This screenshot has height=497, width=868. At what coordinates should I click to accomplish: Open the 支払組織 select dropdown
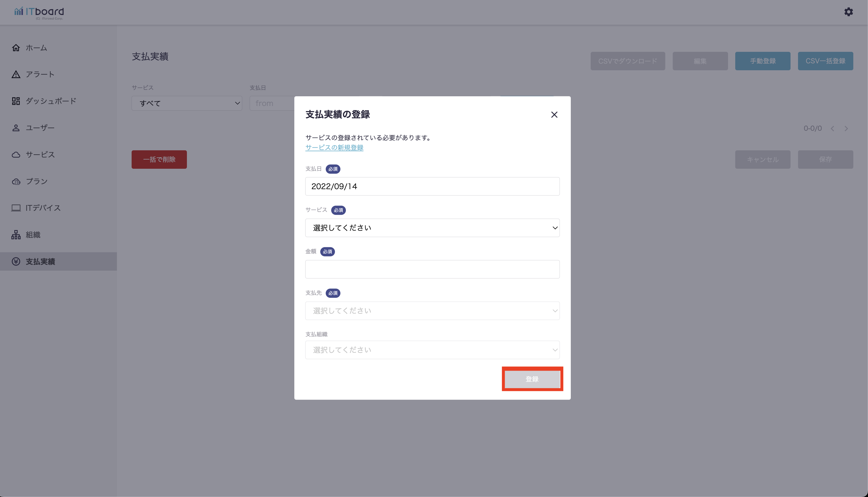pyautogui.click(x=432, y=350)
